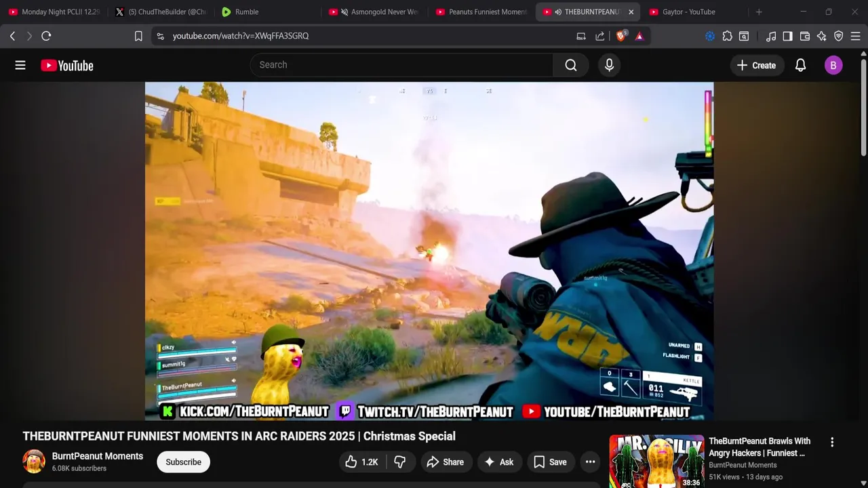This screenshot has width=868, height=488.
Task: Open the music note playlist icon
Action: click(x=771, y=36)
